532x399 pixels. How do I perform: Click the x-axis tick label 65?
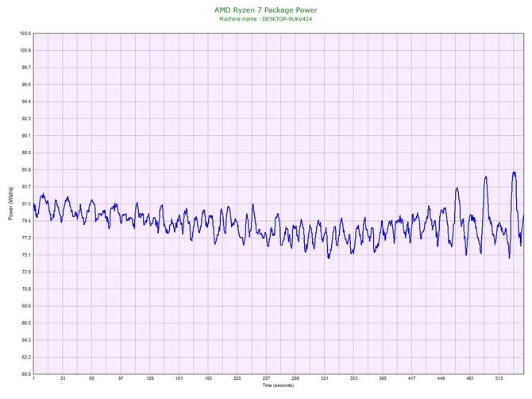click(91, 378)
